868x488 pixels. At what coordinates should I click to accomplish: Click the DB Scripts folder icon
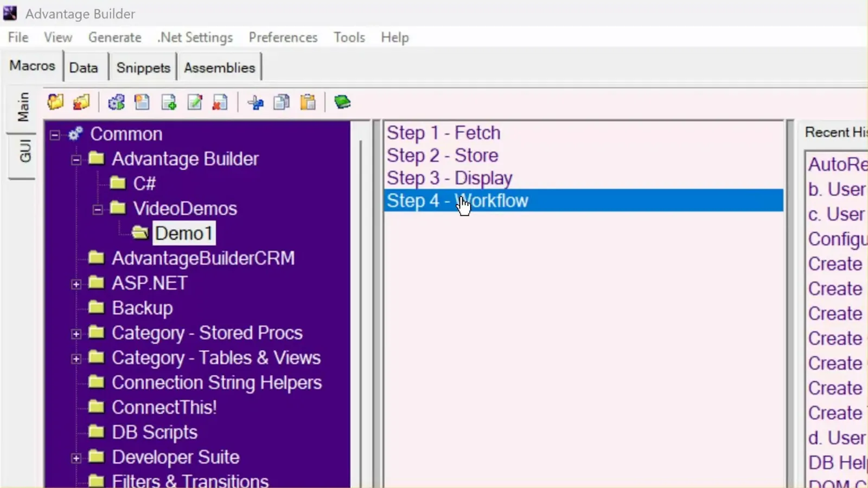pyautogui.click(x=96, y=432)
